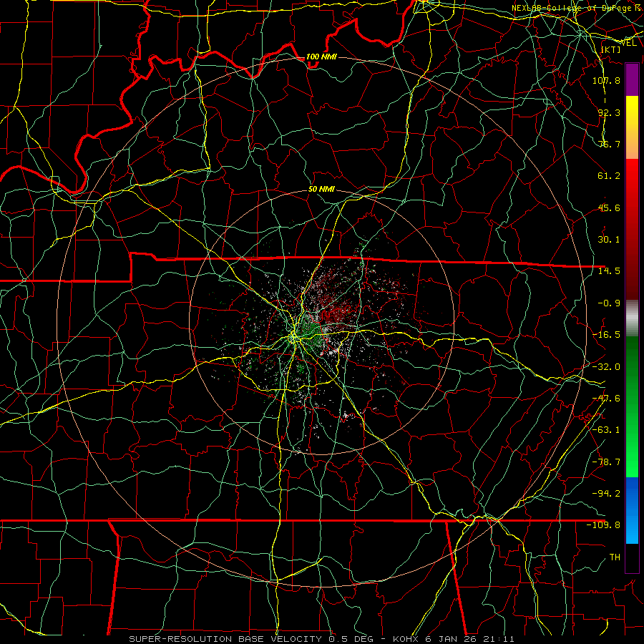Click the -0.9 legend value

click(609, 303)
